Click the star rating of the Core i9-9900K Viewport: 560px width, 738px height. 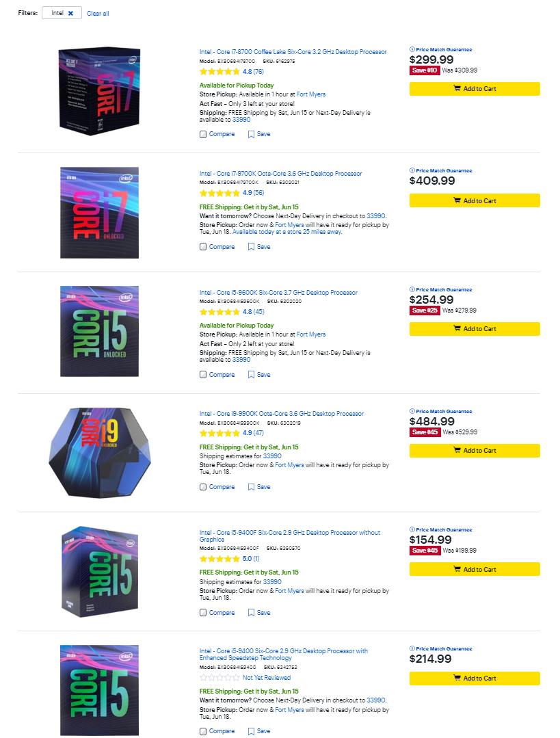[x=219, y=433]
